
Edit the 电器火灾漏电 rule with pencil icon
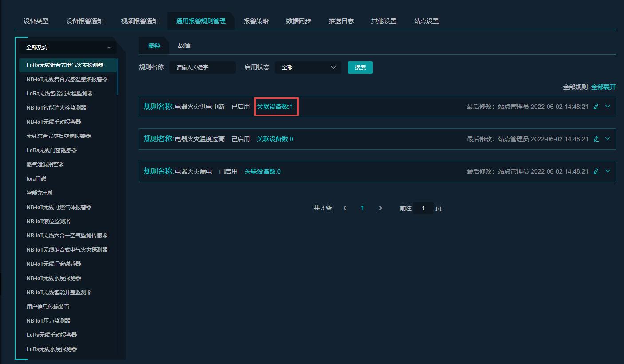click(596, 171)
